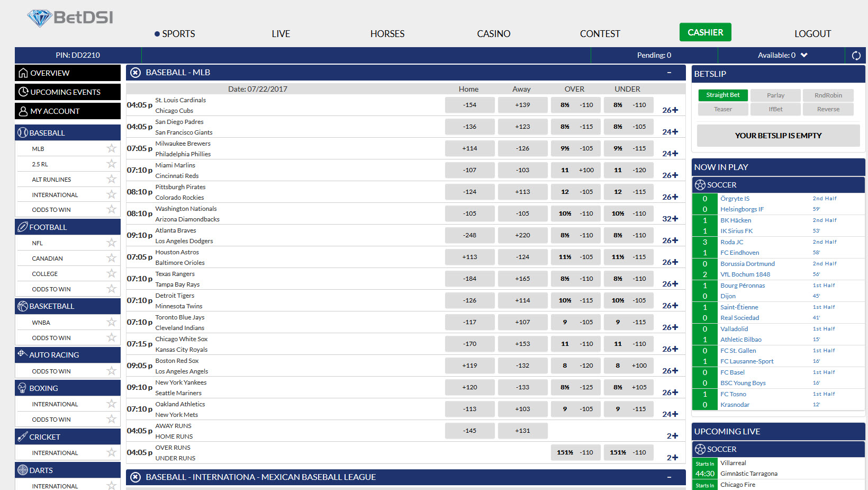This screenshot has width=868, height=490.
Task: Close the Baseball - MLB section with X icon
Action: [x=135, y=73]
